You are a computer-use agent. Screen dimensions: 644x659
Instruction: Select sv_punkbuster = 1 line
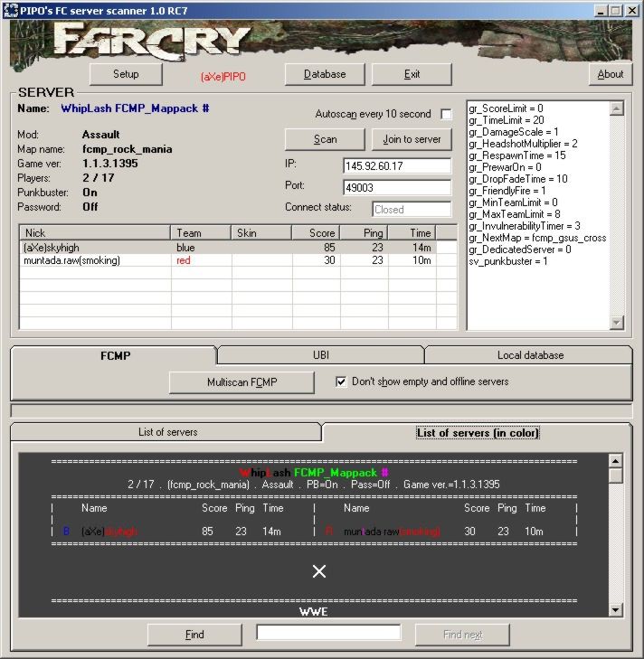tap(508, 261)
